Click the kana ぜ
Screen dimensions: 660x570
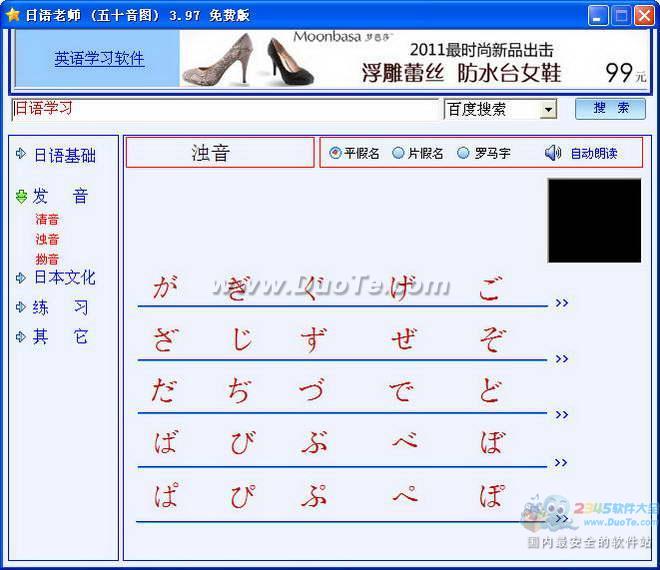click(x=403, y=339)
